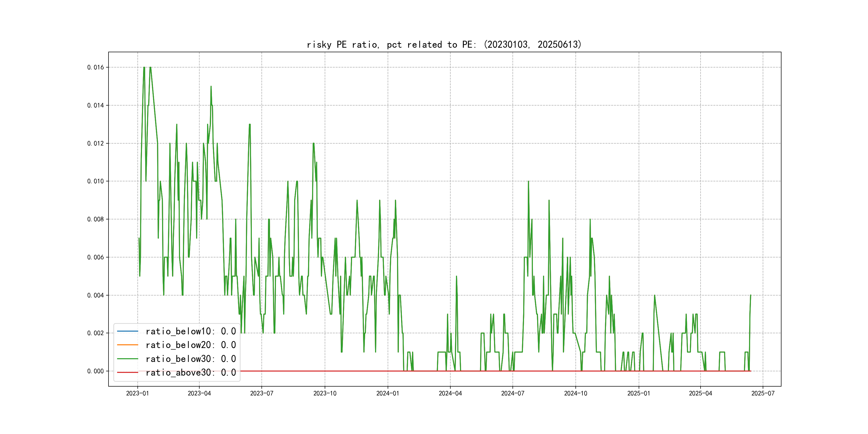
Task: Click the red ratio_above30 legend line
Action: [127, 372]
